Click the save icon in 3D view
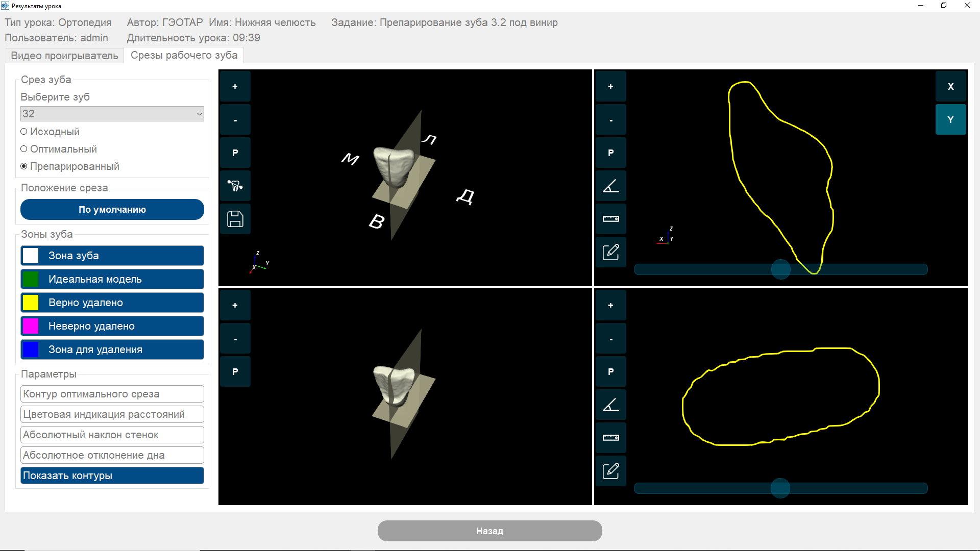980x551 pixels. coord(235,219)
